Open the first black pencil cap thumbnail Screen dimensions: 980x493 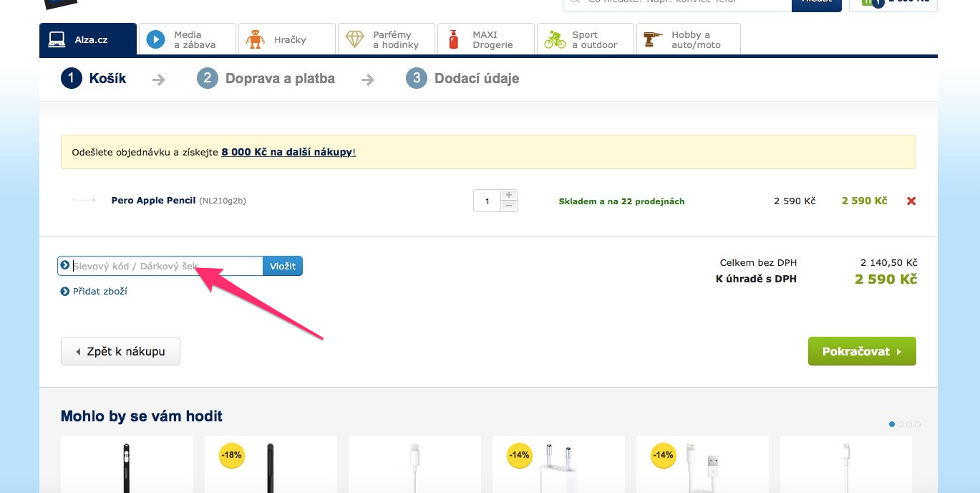pos(127,464)
